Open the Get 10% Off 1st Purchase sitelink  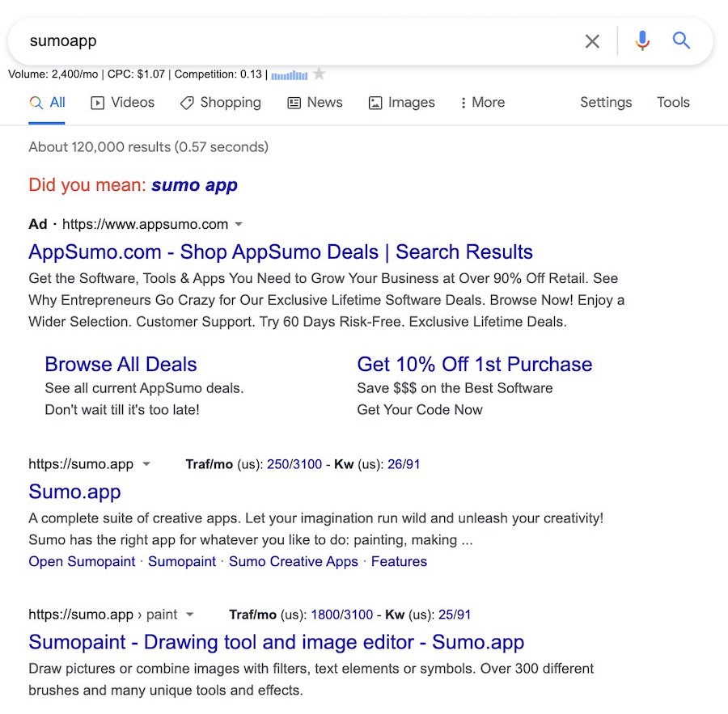tap(475, 365)
